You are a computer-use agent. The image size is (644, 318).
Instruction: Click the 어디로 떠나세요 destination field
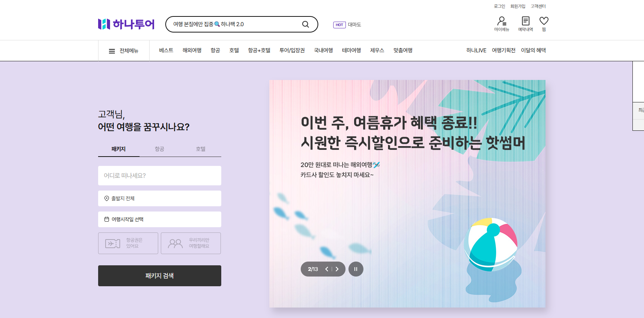point(160,176)
